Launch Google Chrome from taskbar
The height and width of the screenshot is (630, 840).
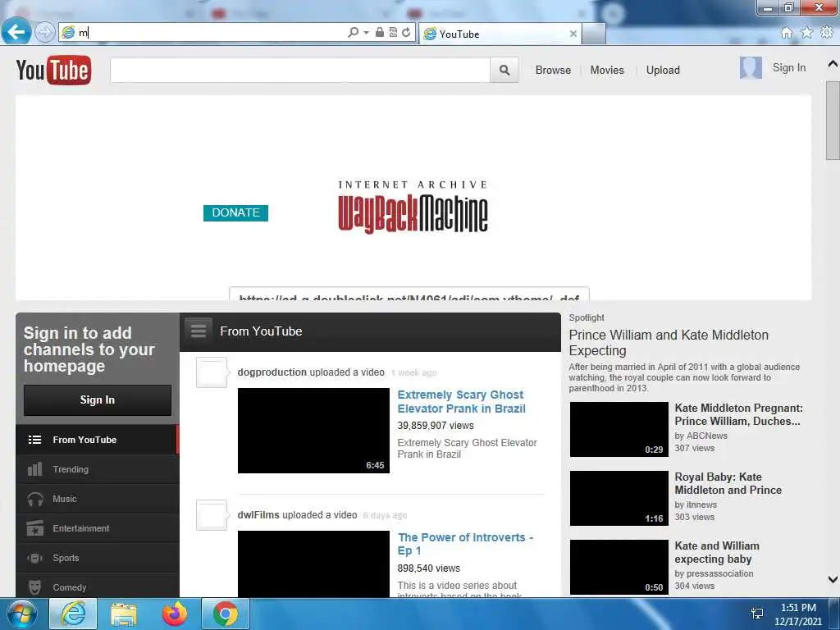tap(226, 614)
